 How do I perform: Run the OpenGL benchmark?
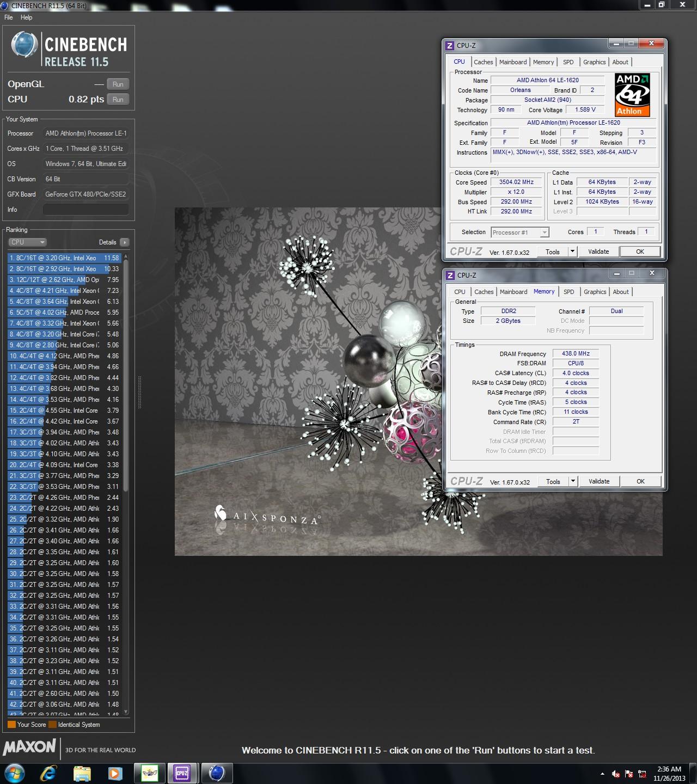(x=118, y=84)
